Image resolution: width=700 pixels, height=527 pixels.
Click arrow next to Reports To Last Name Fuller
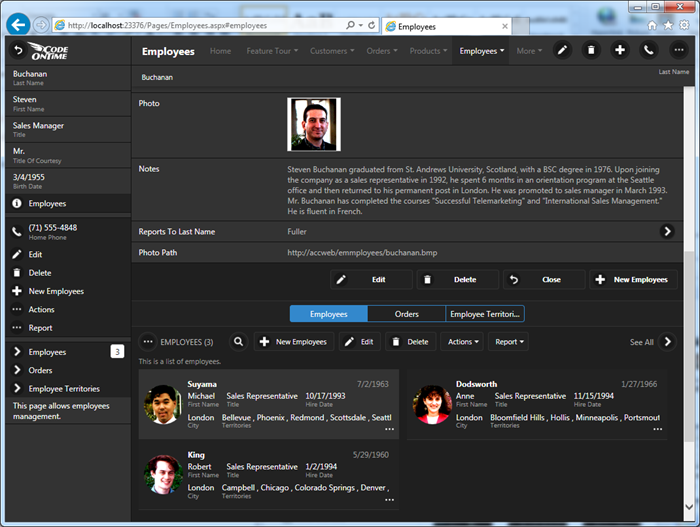667,231
